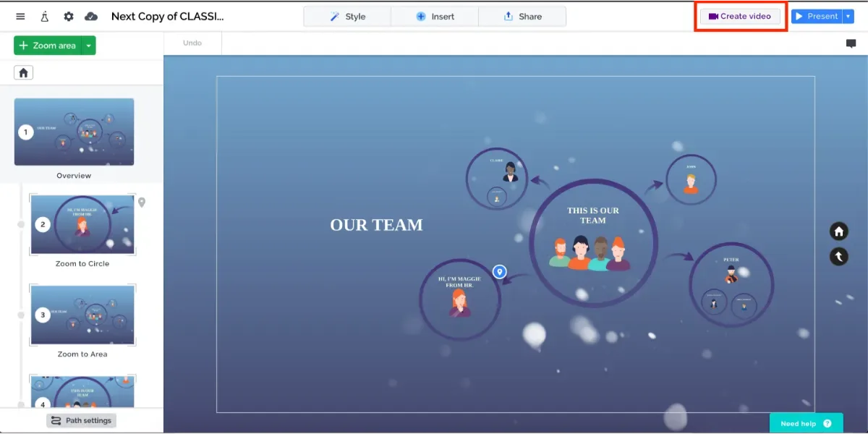Image resolution: width=868 pixels, height=434 pixels.
Task: Expand the Zoom area dropdown arrow
Action: [88, 45]
